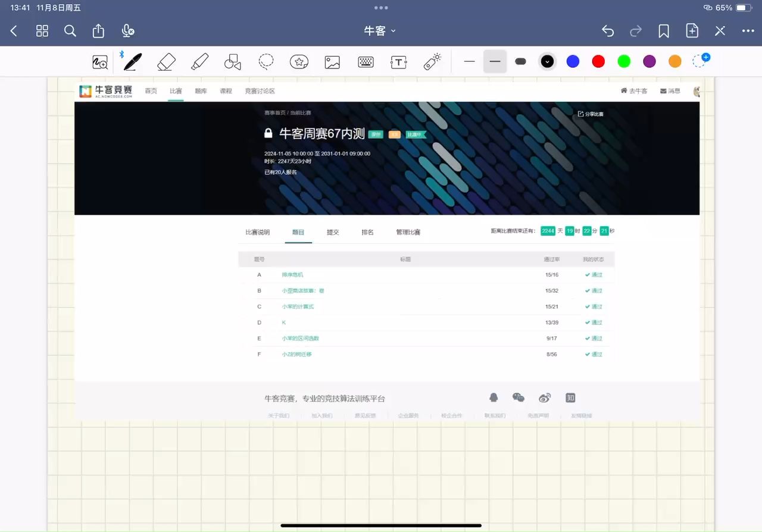The width and height of the screenshot is (762, 532).
Task: Tap the three dots multitasking handle at top
Action: click(381, 8)
